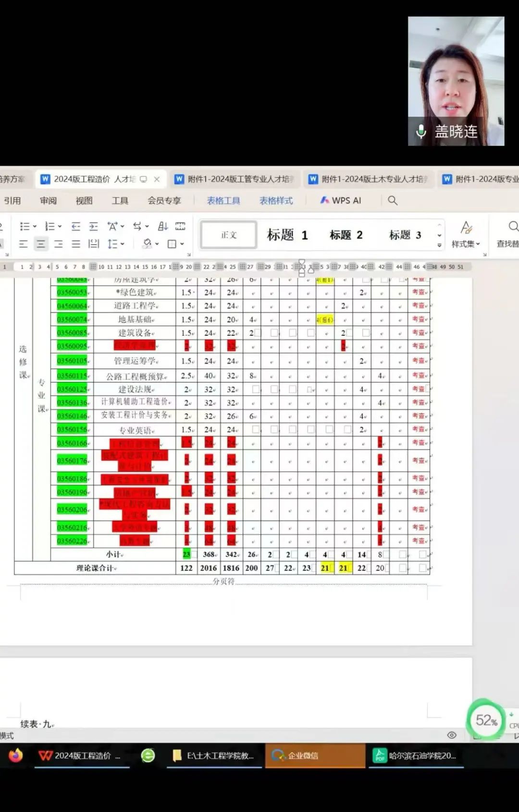519x812 pixels.
Task: Toggle eye-protection view icon in status bar
Action: click(x=452, y=735)
